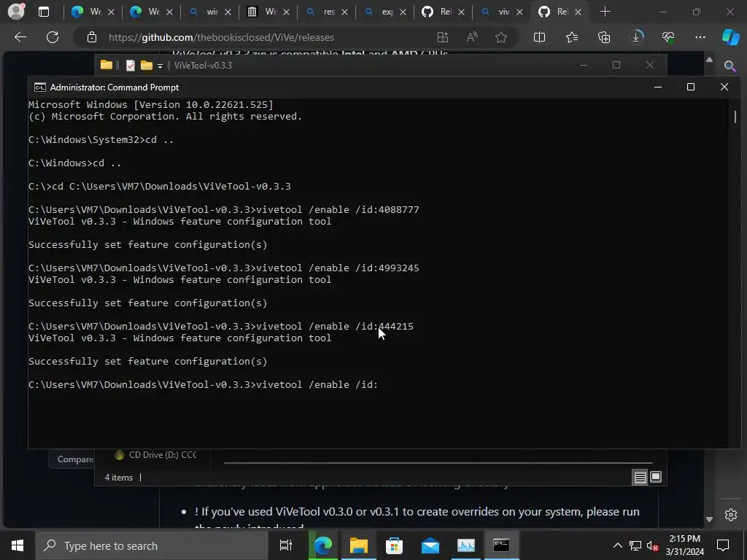Open Edge split screen icon
Viewport: 747px width, 560px height.
539,37
